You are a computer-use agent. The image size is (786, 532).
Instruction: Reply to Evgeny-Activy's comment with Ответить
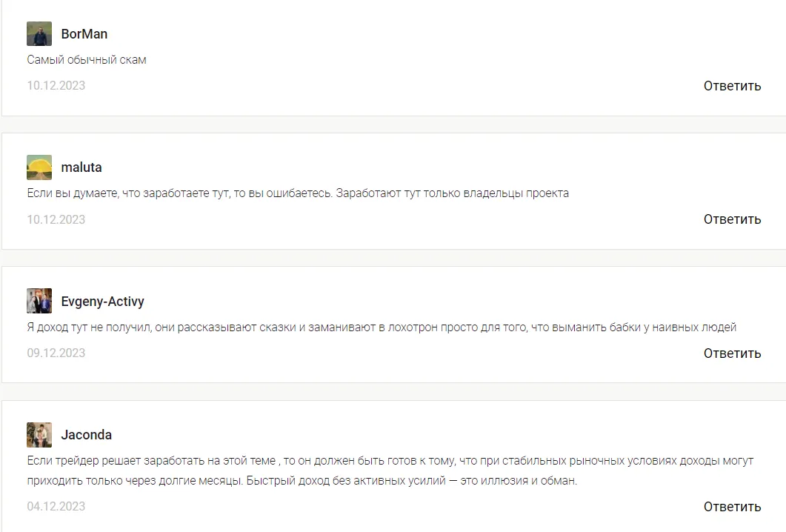[x=732, y=353]
